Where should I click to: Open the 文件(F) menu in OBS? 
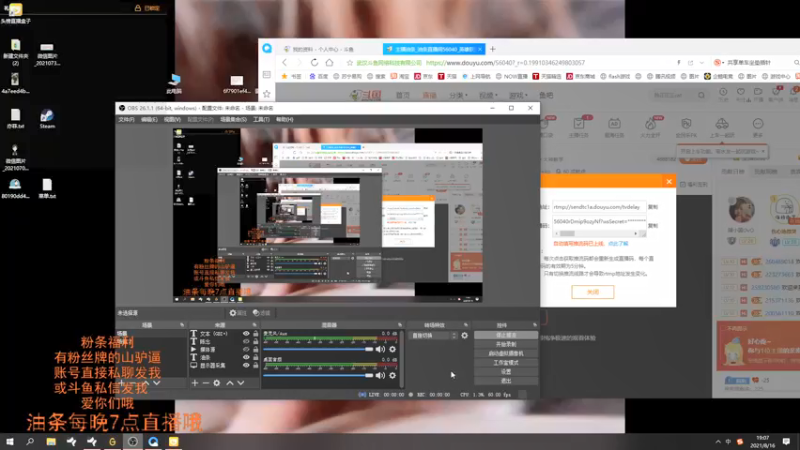pos(126,119)
